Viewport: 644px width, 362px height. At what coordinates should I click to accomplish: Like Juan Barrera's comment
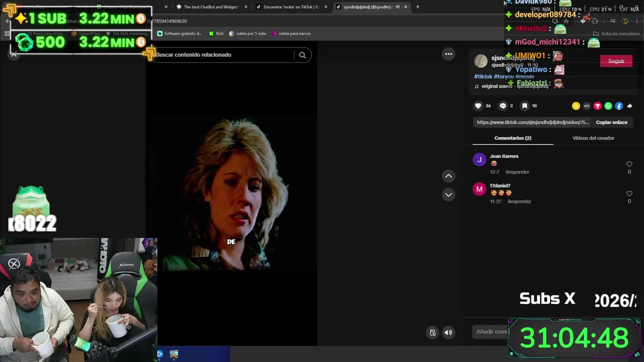pos(629,164)
